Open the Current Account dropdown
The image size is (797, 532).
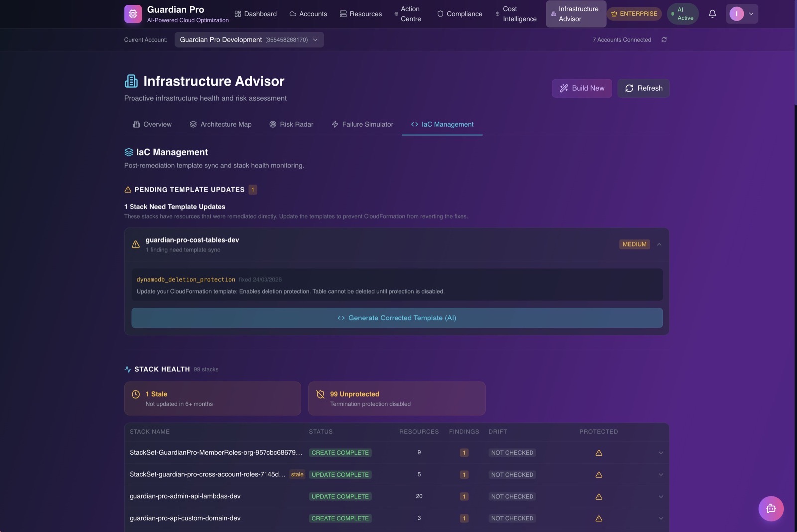pyautogui.click(x=249, y=39)
